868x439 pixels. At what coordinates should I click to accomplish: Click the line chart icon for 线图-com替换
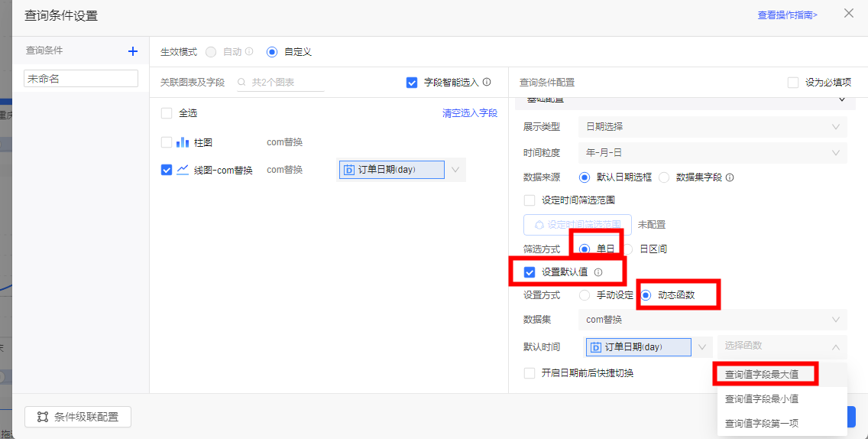coord(183,170)
